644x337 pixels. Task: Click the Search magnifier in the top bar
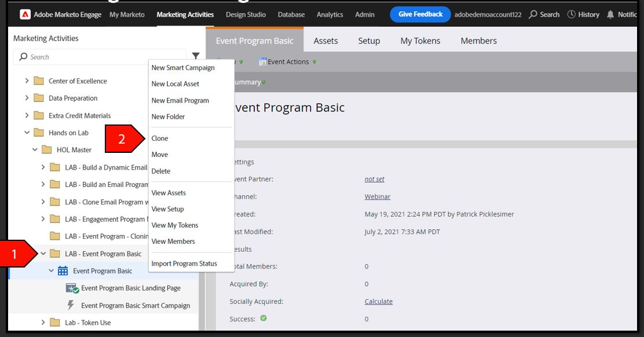point(533,14)
